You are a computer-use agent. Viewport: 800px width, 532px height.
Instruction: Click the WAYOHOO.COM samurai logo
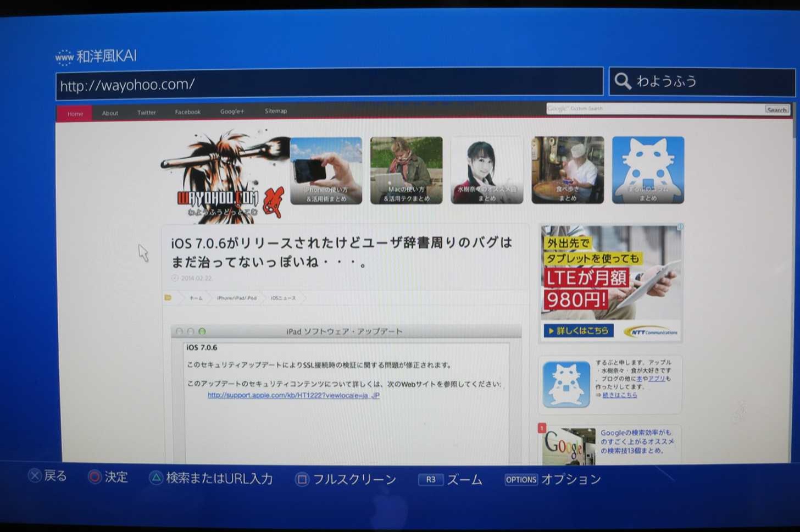click(224, 177)
